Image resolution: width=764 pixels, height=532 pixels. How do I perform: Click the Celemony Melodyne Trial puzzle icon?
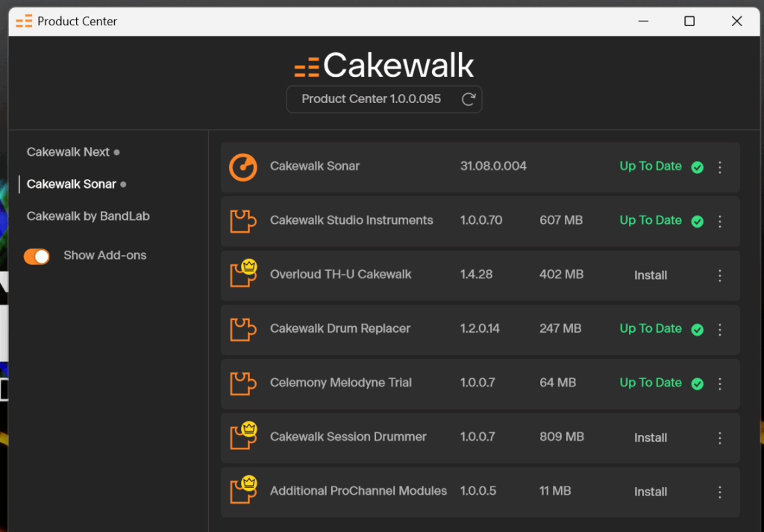tap(242, 384)
